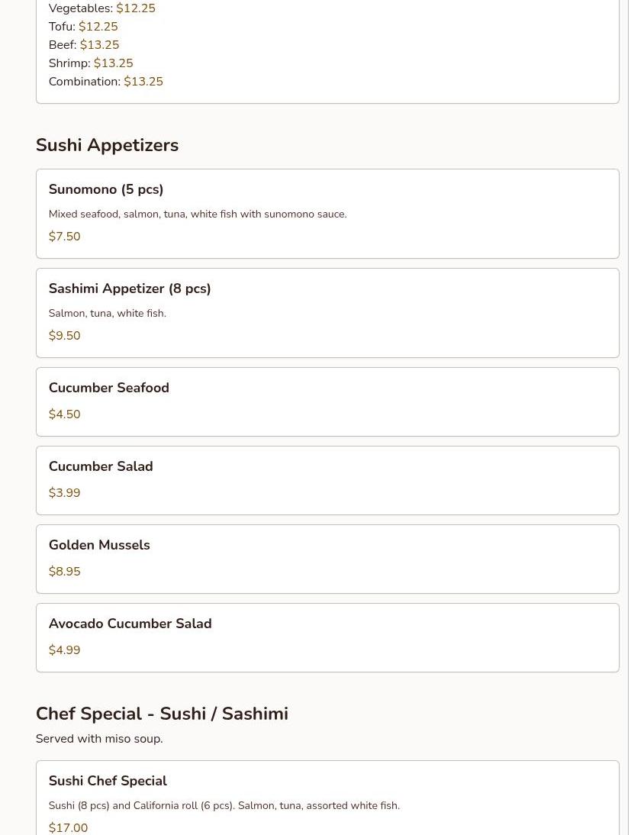
Task: Click the $9.50 Sashimi Appetizer price
Action: click(x=64, y=336)
